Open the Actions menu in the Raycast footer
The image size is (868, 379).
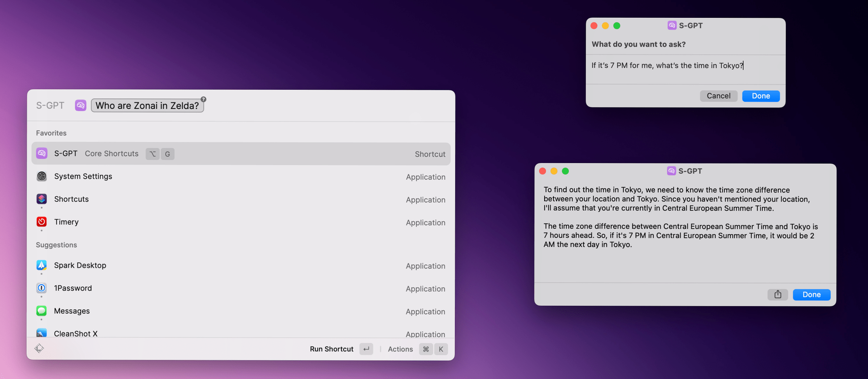400,349
